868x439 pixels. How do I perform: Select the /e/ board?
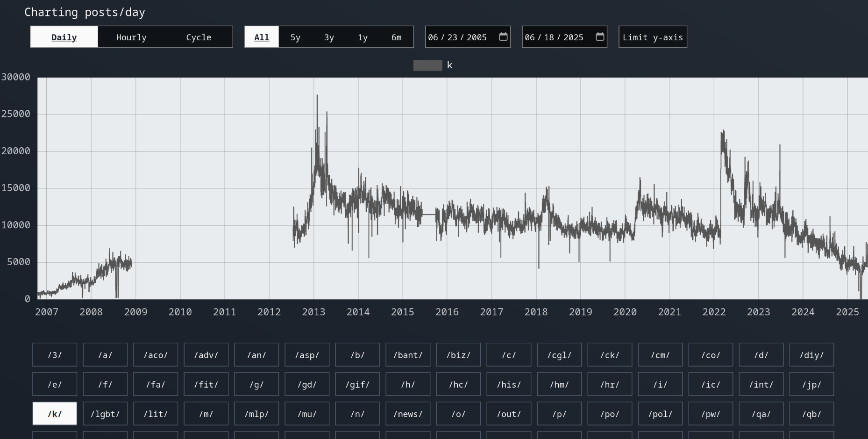pyautogui.click(x=55, y=384)
